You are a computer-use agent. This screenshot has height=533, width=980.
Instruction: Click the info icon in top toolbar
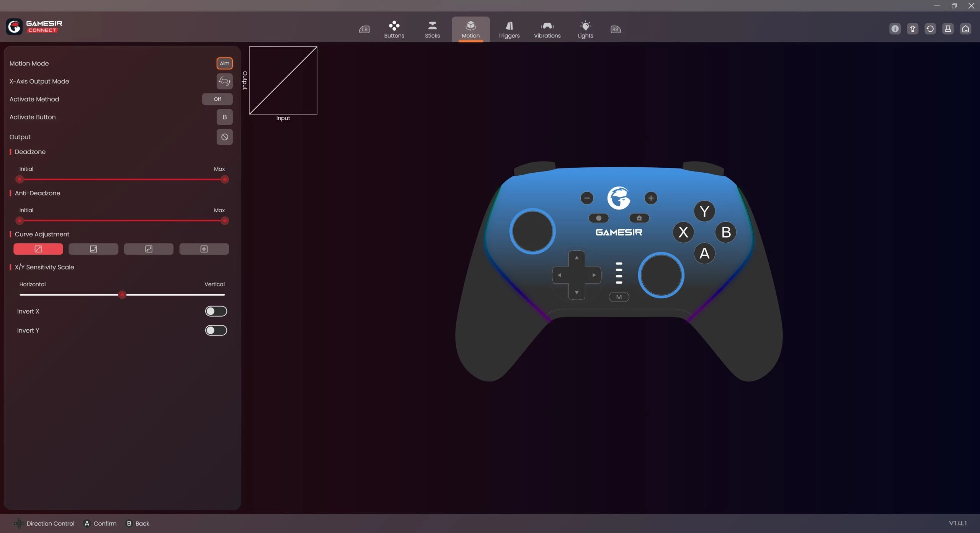coord(895,29)
